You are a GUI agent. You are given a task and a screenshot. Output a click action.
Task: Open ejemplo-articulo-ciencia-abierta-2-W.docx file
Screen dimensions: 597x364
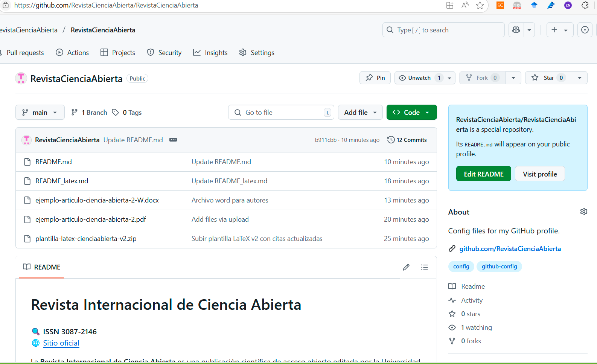[97, 200]
